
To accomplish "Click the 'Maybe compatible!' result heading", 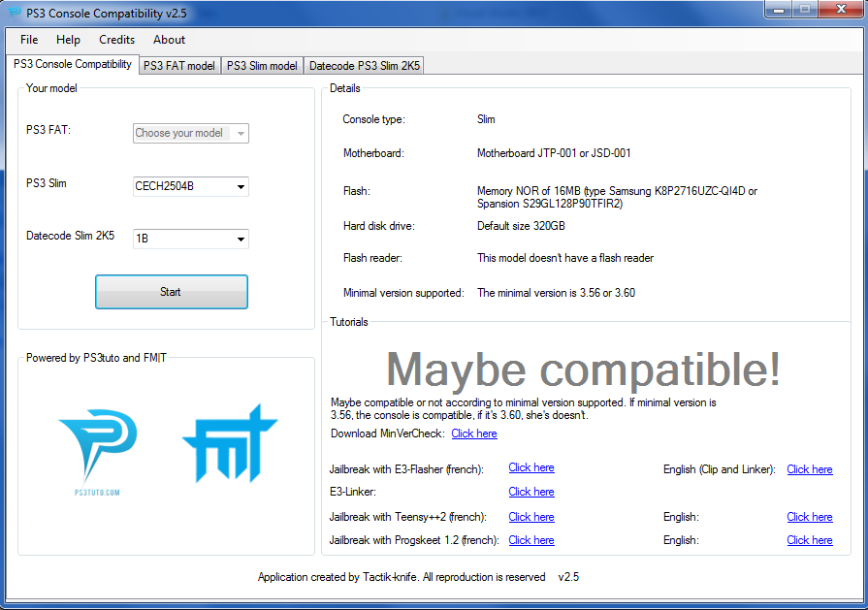I will coord(584,369).
